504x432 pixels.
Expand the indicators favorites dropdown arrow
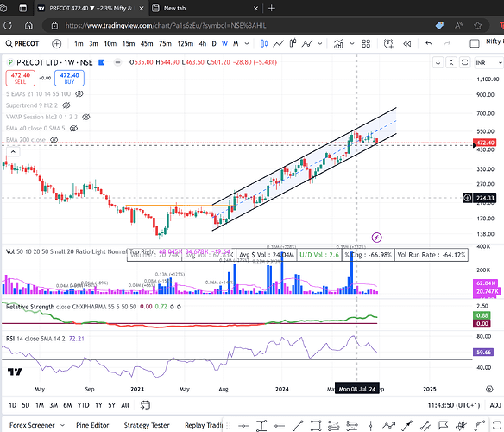click(x=352, y=43)
